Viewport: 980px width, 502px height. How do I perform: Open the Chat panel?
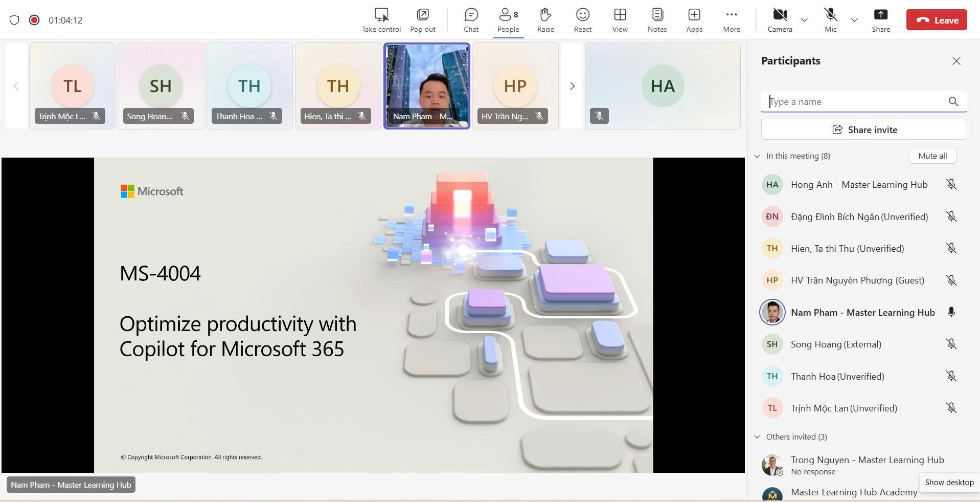(x=471, y=20)
